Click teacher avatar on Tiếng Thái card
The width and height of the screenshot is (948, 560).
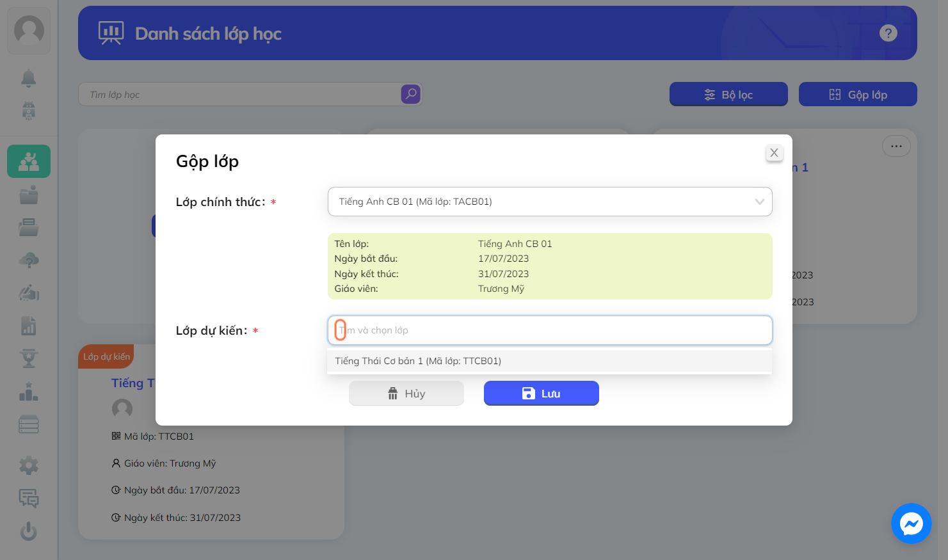[122, 409]
